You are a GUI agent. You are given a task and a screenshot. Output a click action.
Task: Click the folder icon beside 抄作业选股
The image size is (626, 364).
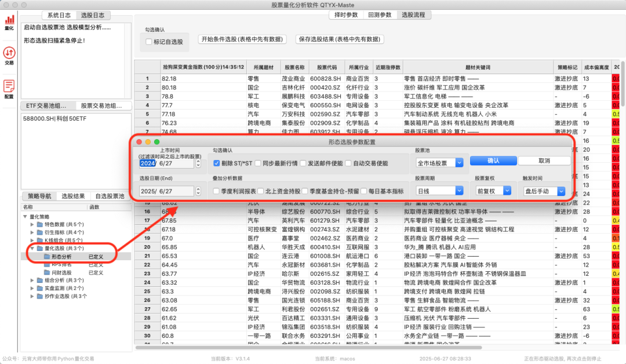(x=40, y=296)
